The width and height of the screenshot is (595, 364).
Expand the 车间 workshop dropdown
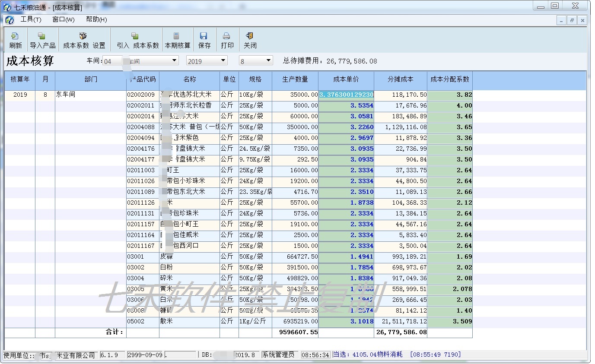tap(175, 61)
